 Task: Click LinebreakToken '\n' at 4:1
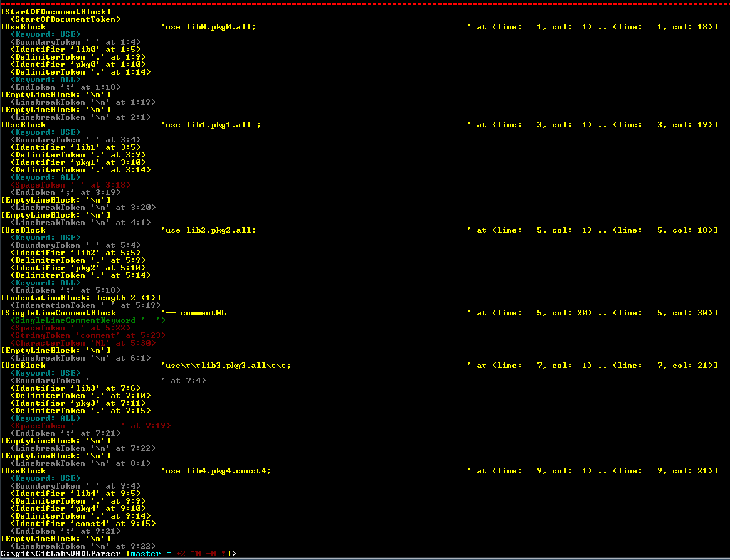(80, 223)
